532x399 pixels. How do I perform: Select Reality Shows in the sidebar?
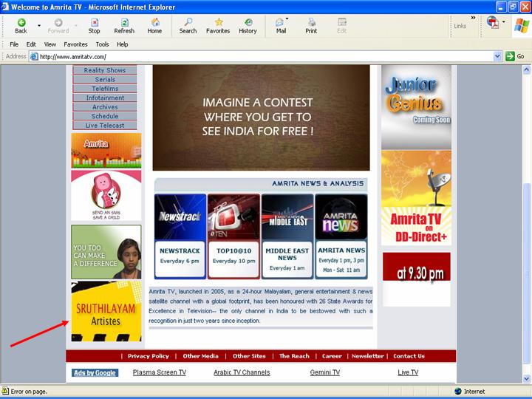click(105, 70)
